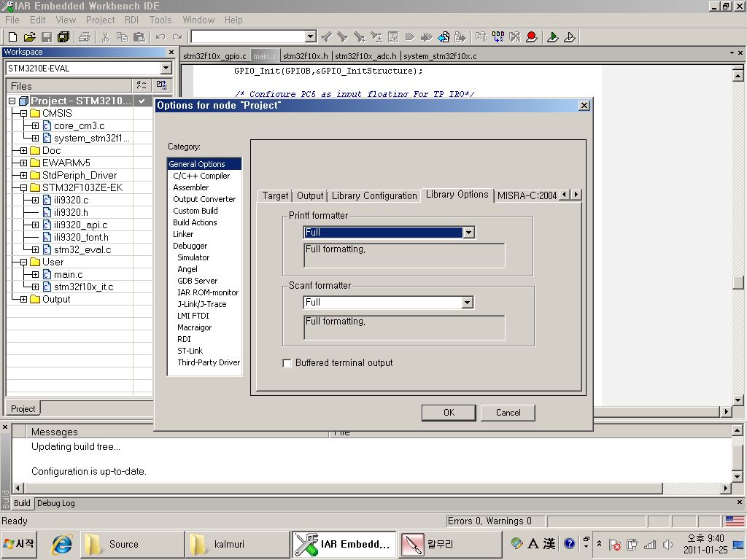
Task: Click the Copy icon in toolbar
Action: tap(122, 36)
